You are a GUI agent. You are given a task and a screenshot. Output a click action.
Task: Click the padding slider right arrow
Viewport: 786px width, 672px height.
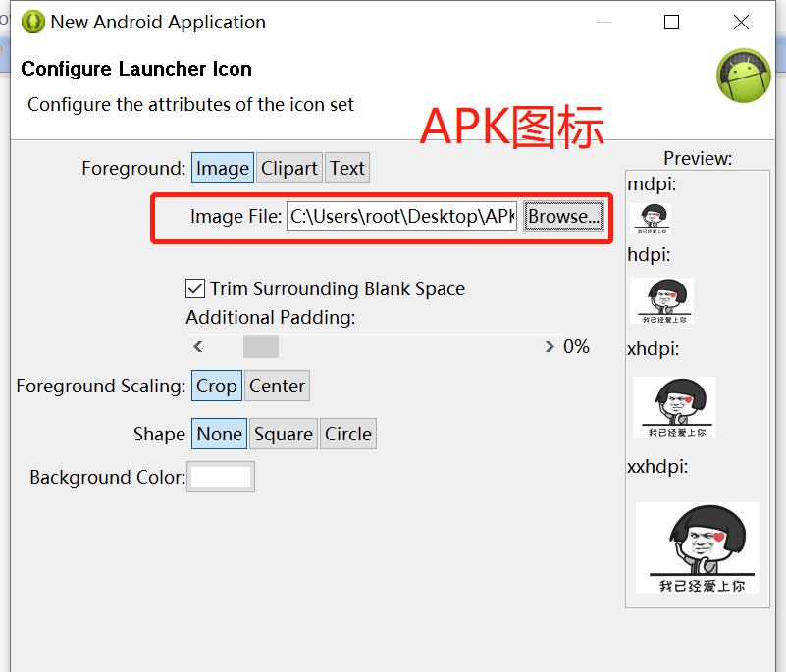550,346
